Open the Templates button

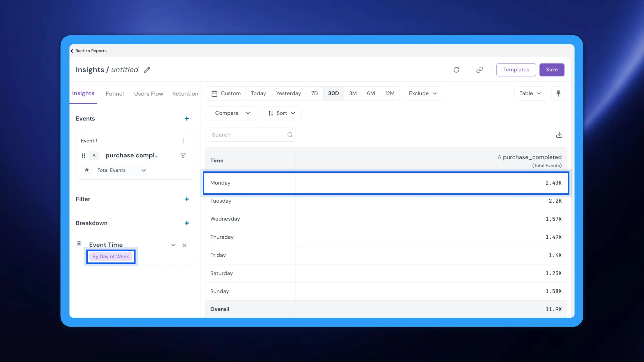516,70
